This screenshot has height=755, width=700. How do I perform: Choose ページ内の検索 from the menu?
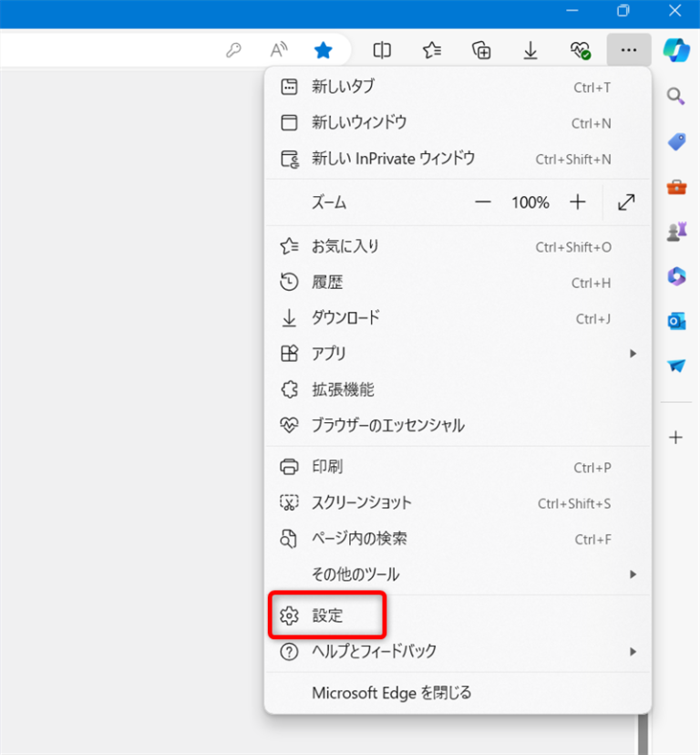coord(458,539)
